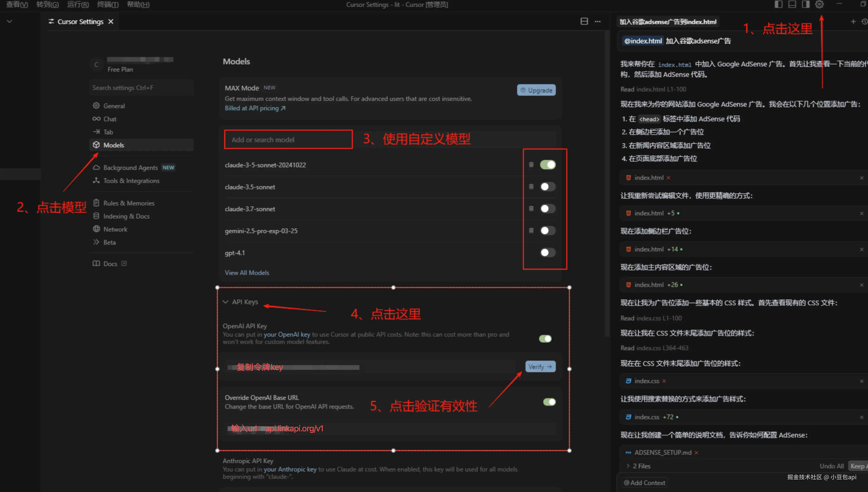
Task: Delete the claude-3-5-sonnet-20241022 model
Action: tap(531, 164)
